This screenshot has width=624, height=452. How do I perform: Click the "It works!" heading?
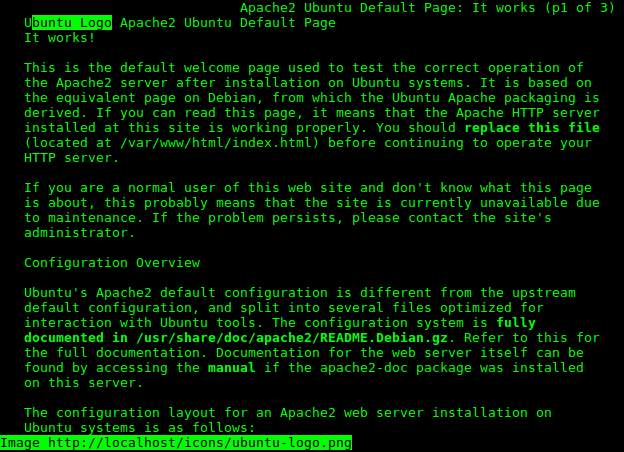pyautogui.click(x=60, y=38)
